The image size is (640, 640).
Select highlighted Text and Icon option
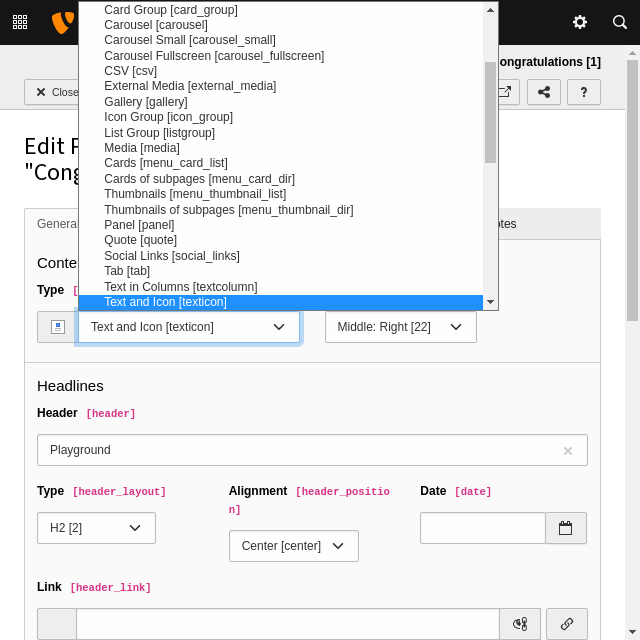click(281, 302)
